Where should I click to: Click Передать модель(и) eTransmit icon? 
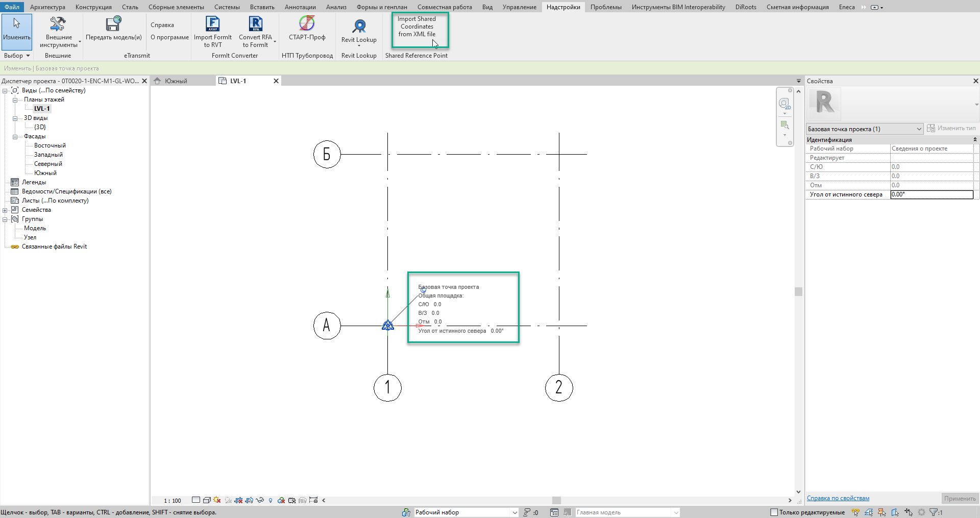113,24
